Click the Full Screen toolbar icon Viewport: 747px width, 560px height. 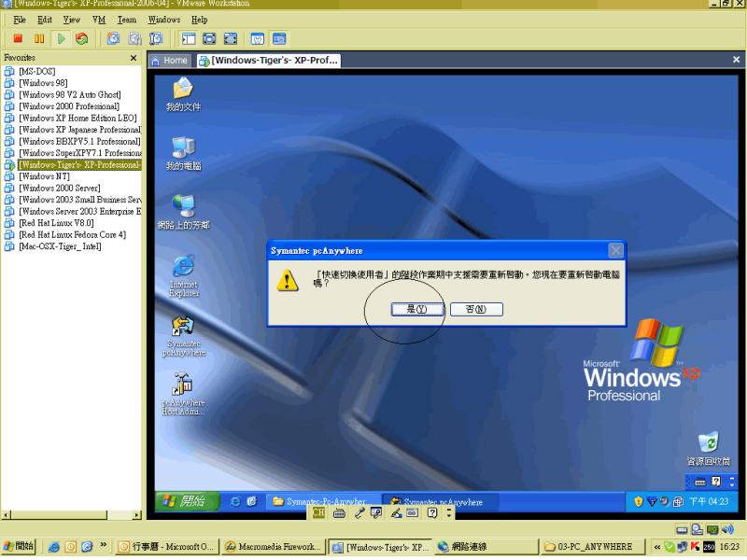coord(230,38)
